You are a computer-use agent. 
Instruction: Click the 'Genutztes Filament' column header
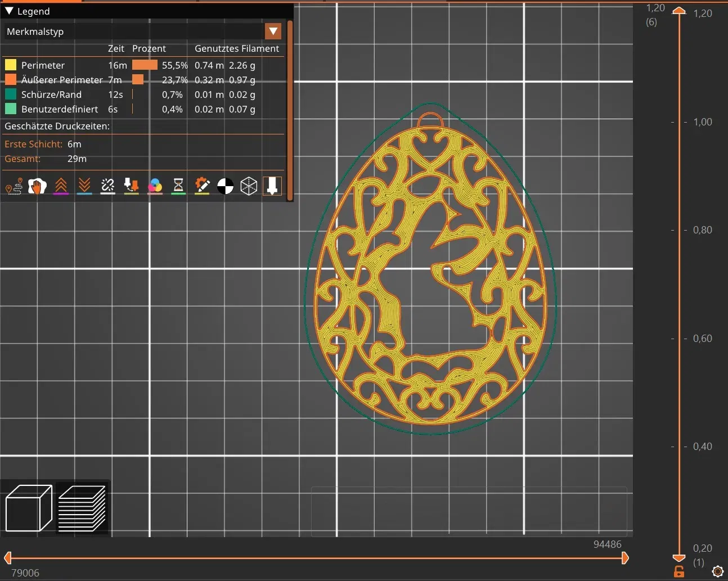(x=237, y=48)
